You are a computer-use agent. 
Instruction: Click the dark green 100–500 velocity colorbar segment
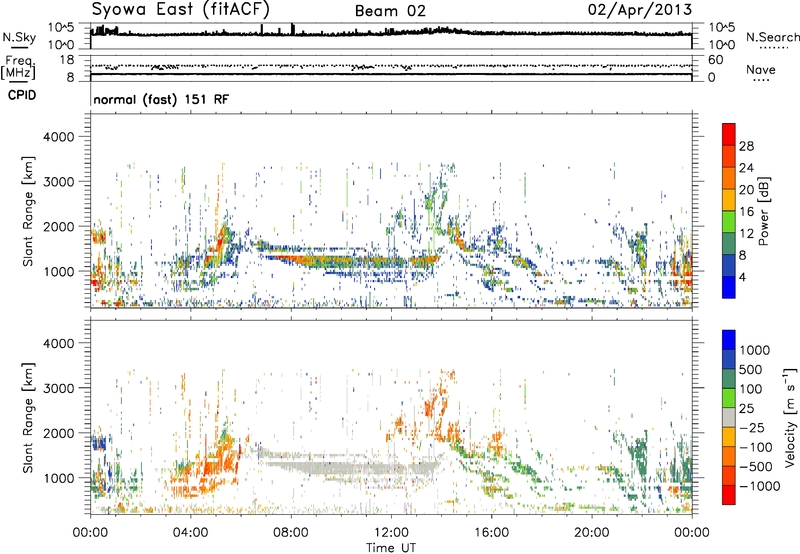729,379
